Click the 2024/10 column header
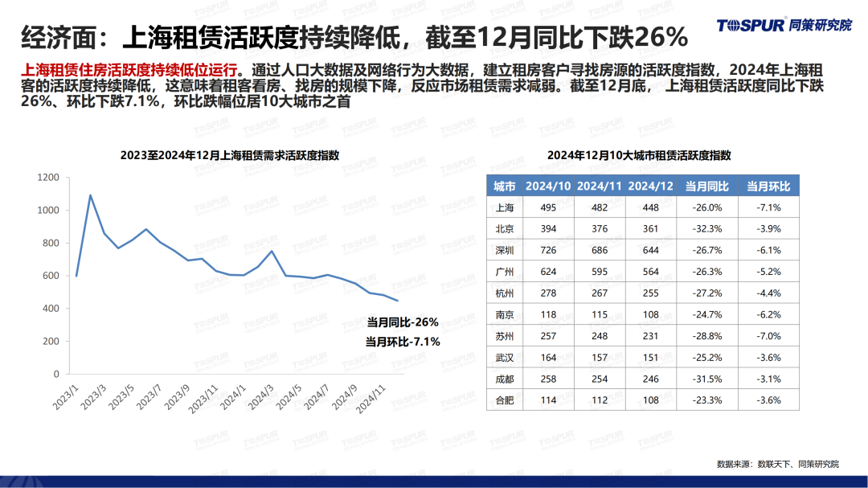Viewport: 868px width, 488px height. [x=548, y=187]
